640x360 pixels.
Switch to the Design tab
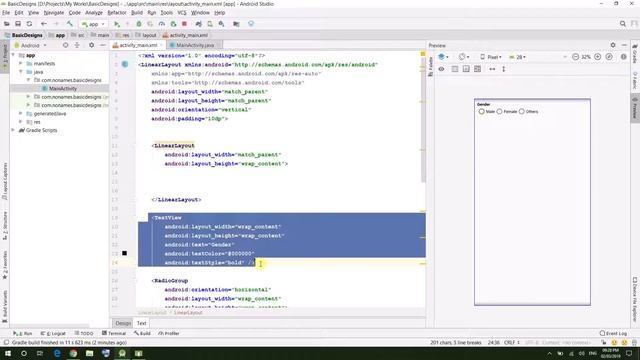(123, 323)
